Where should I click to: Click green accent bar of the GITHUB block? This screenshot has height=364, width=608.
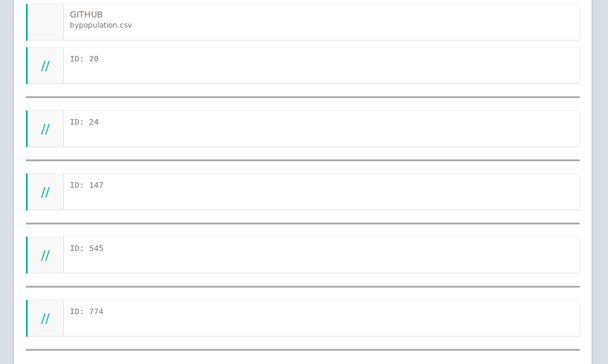[x=26, y=22]
